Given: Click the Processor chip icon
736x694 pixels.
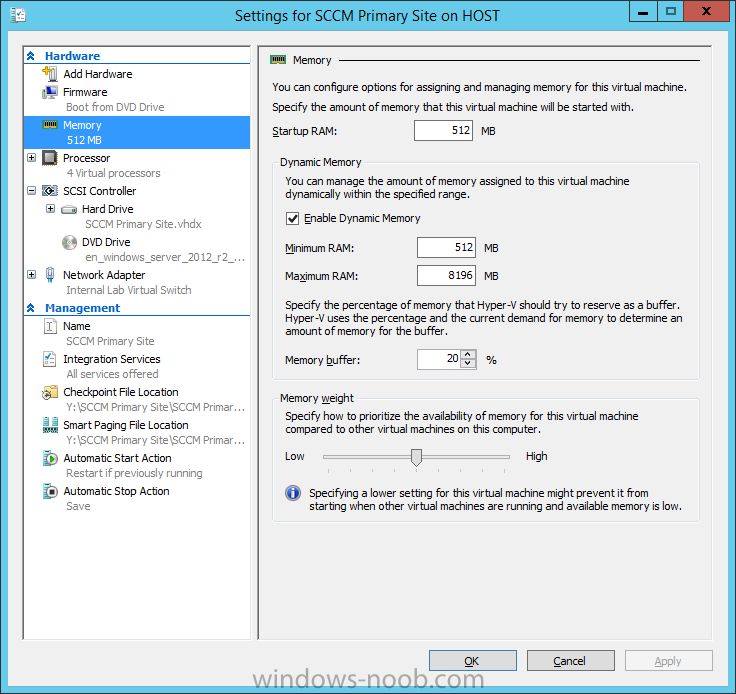Looking at the screenshot, I should coord(50,158).
